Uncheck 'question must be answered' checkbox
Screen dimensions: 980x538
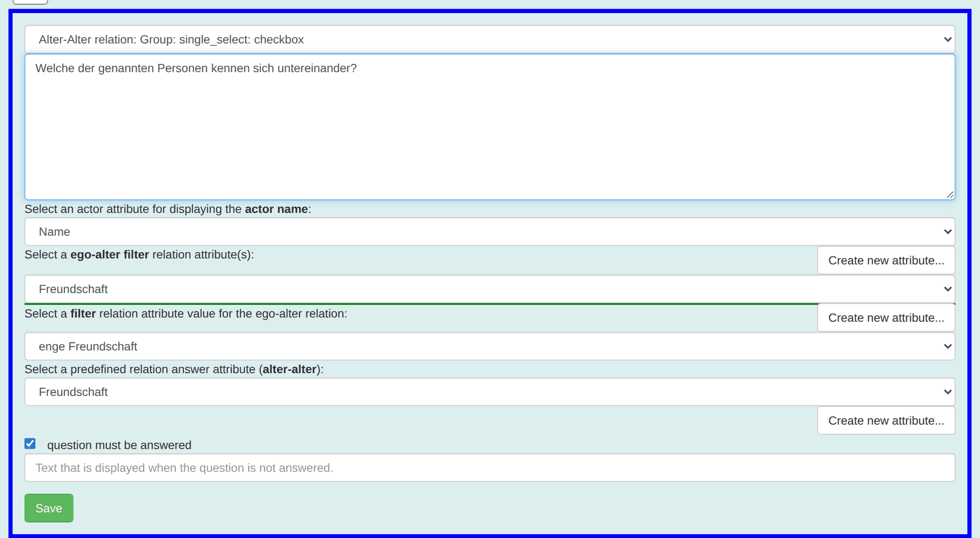coord(30,444)
